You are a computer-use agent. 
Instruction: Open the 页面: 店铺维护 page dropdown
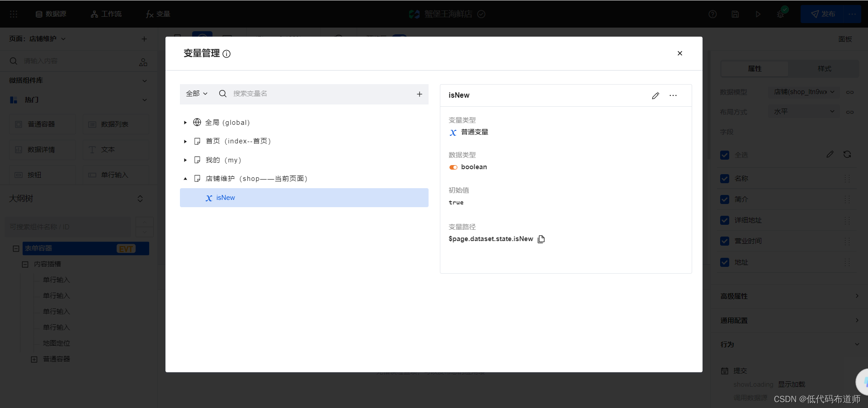pos(38,39)
